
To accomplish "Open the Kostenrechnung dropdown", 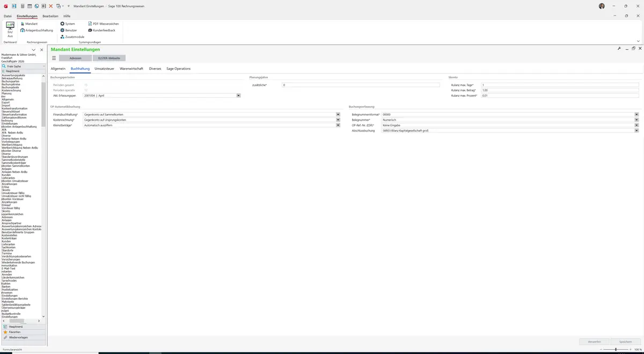I will (338, 120).
